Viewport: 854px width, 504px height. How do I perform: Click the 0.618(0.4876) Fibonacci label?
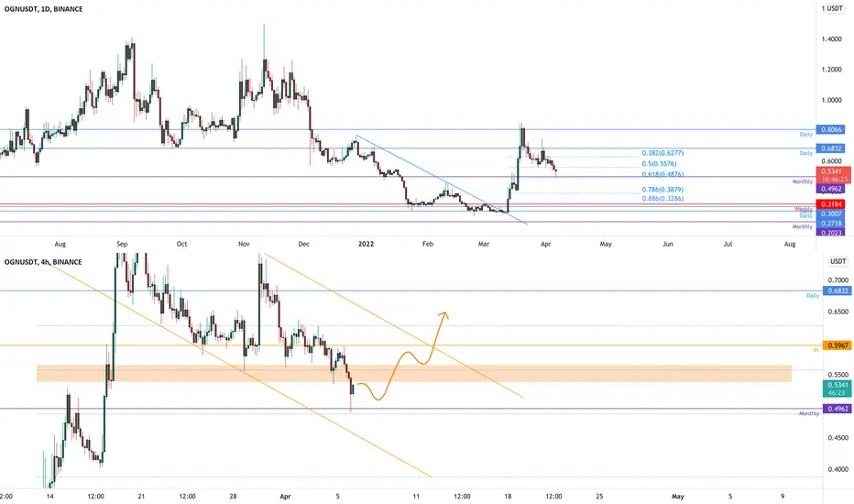pyautogui.click(x=662, y=174)
